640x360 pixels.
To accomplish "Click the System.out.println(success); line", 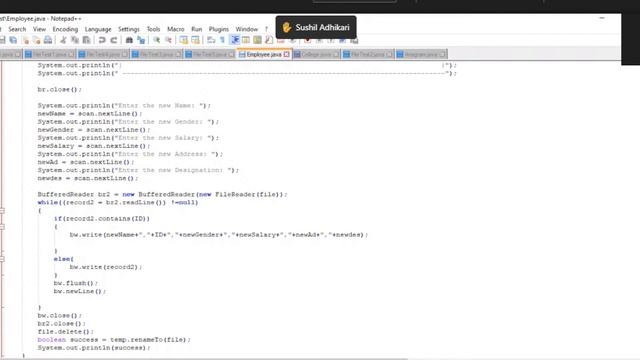I will click(x=94, y=348).
